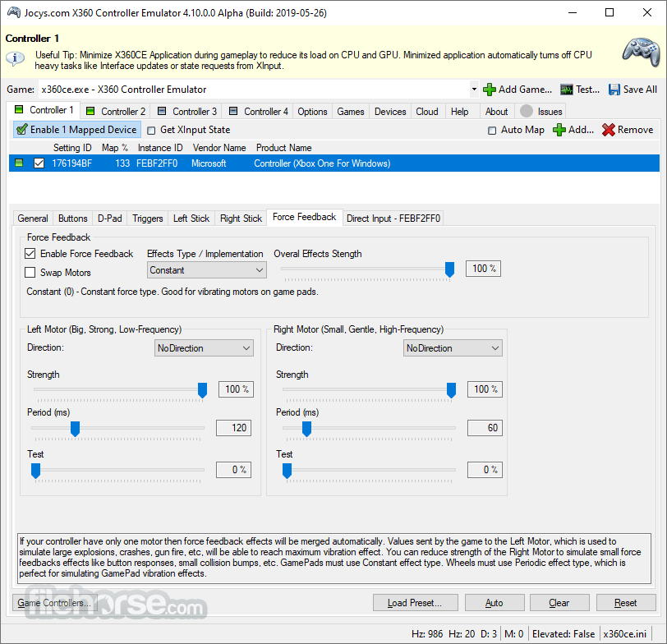Toggle Get XInput State checkbox
The image size is (667, 644).
coord(151,130)
